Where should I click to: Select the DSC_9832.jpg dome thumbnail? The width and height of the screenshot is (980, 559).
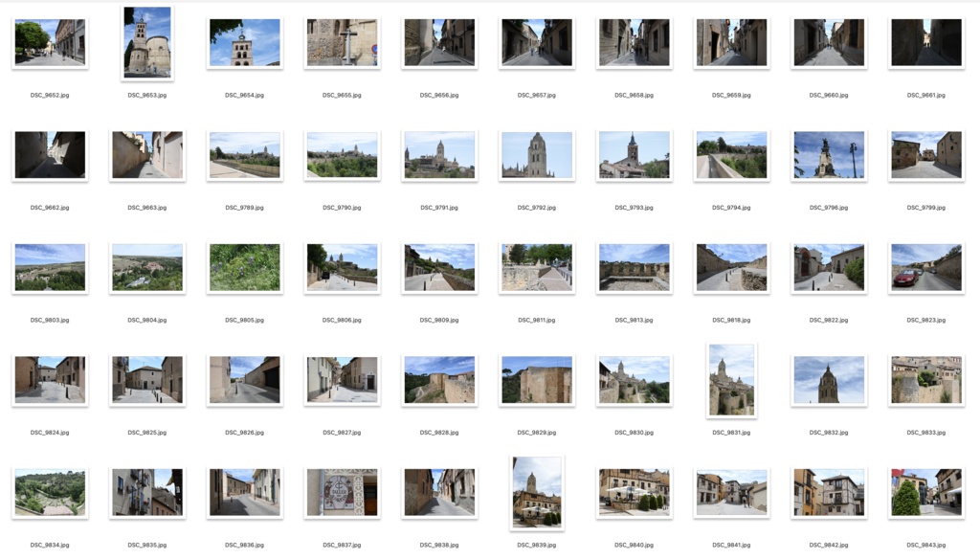[x=829, y=380]
